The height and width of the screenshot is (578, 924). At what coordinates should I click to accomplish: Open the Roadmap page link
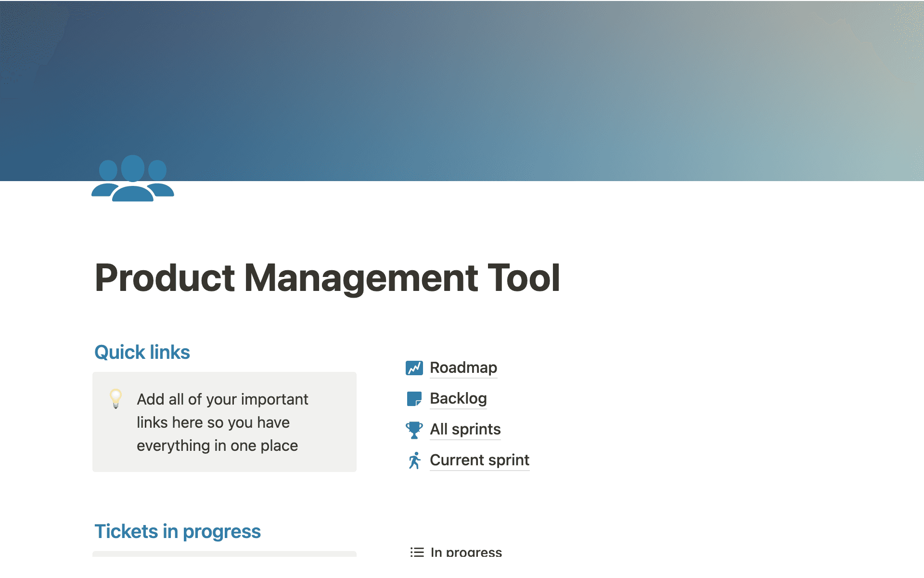tap(463, 368)
